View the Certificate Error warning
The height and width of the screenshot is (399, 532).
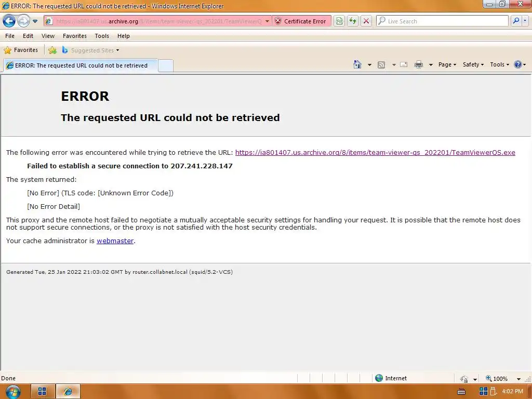[x=301, y=21]
